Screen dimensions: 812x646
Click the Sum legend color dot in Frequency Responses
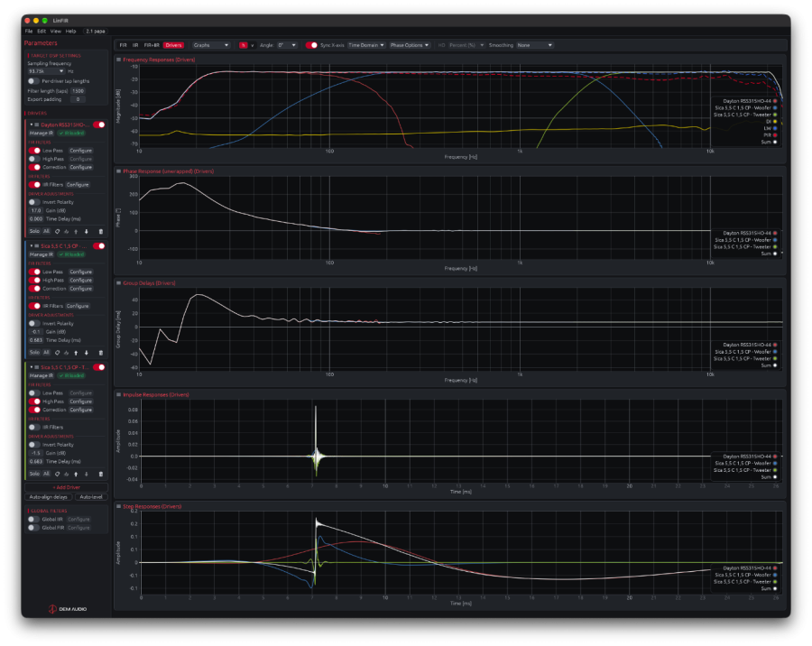(x=775, y=142)
